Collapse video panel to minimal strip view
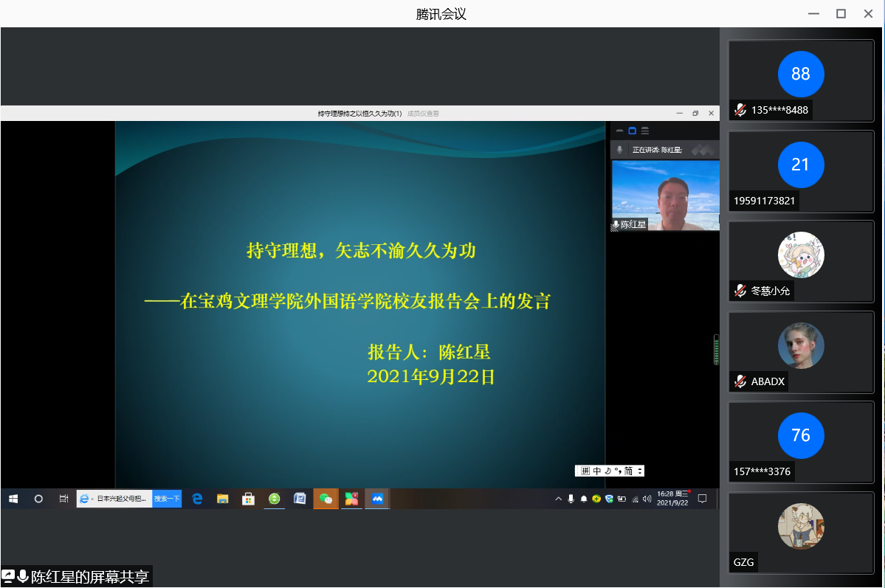 619,131
